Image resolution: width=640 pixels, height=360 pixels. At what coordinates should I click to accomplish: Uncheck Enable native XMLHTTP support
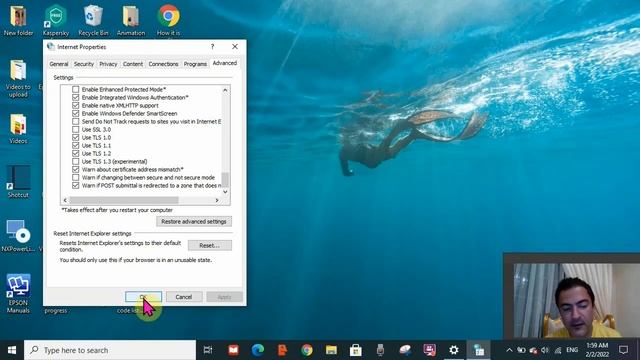click(76, 105)
